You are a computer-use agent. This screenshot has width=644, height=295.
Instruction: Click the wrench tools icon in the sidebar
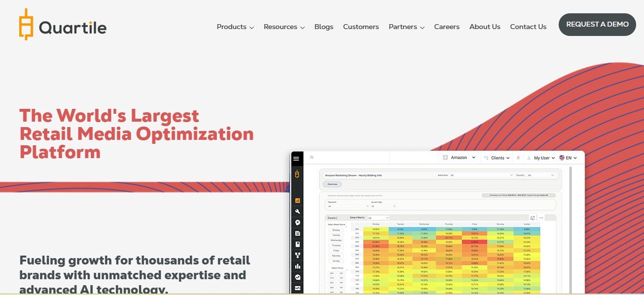(x=297, y=211)
